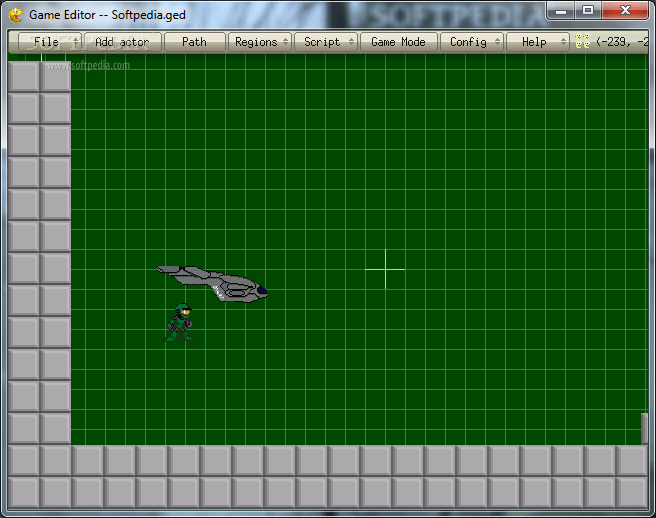Click the Game Editor Pac-Man title icon
Screen dimensions: 656x518
(16, 15)
